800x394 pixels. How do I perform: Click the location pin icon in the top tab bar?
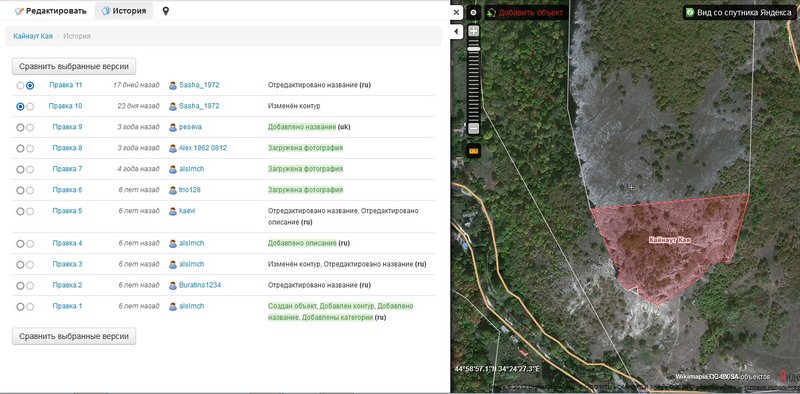pos(165,11)
